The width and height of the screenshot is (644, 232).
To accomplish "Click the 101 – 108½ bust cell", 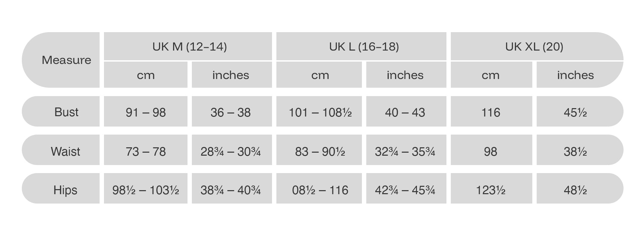I will (x=320, y=112).
